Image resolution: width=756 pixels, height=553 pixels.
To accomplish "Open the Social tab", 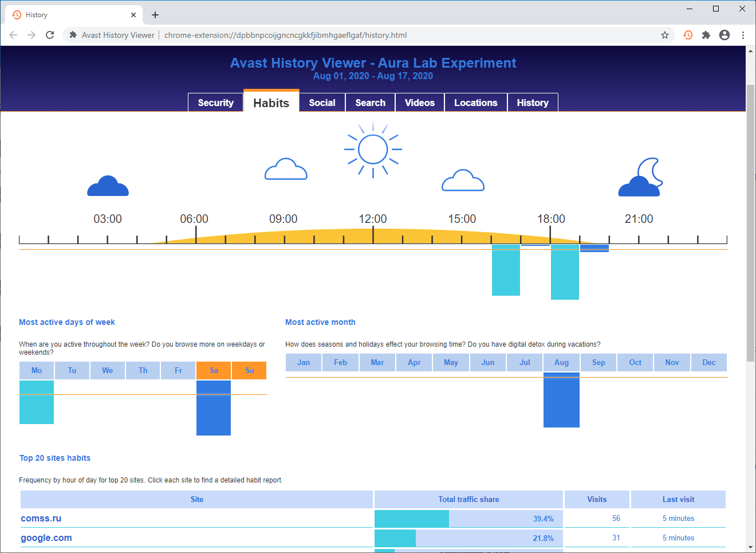I will (322, 103).
